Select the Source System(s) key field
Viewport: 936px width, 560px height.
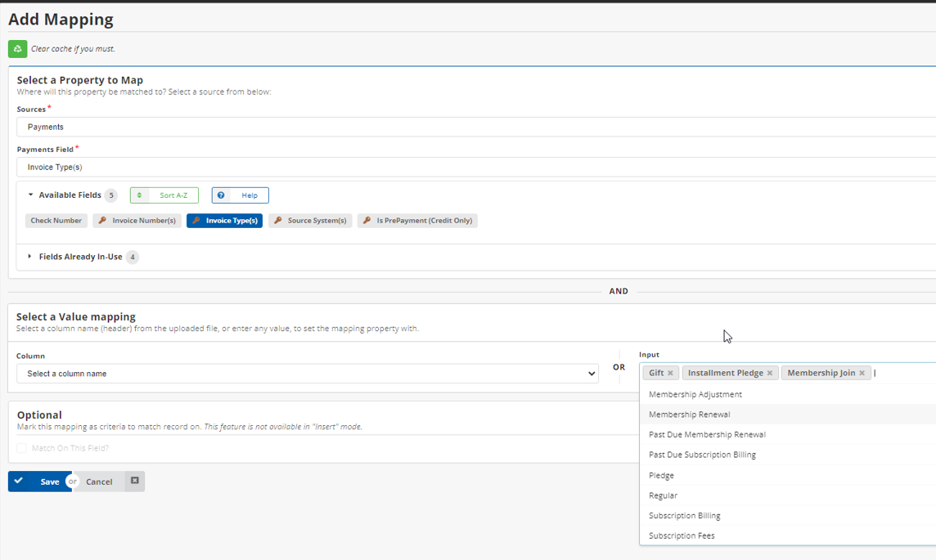click(310, 221)
